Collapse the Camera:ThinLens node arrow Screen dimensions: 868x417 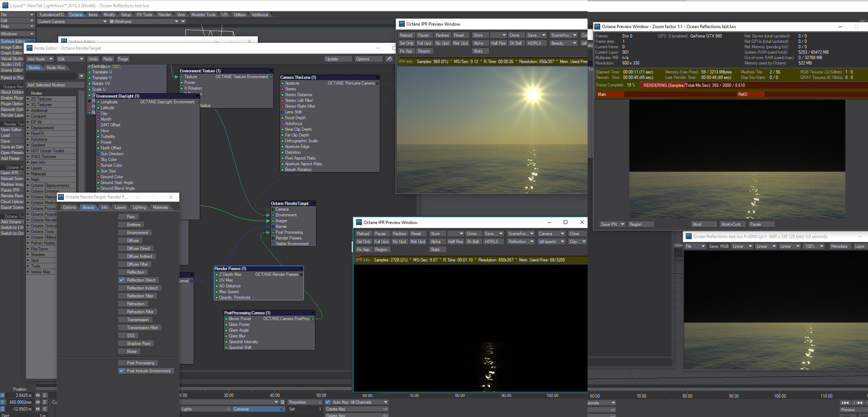tap(377, 77)
